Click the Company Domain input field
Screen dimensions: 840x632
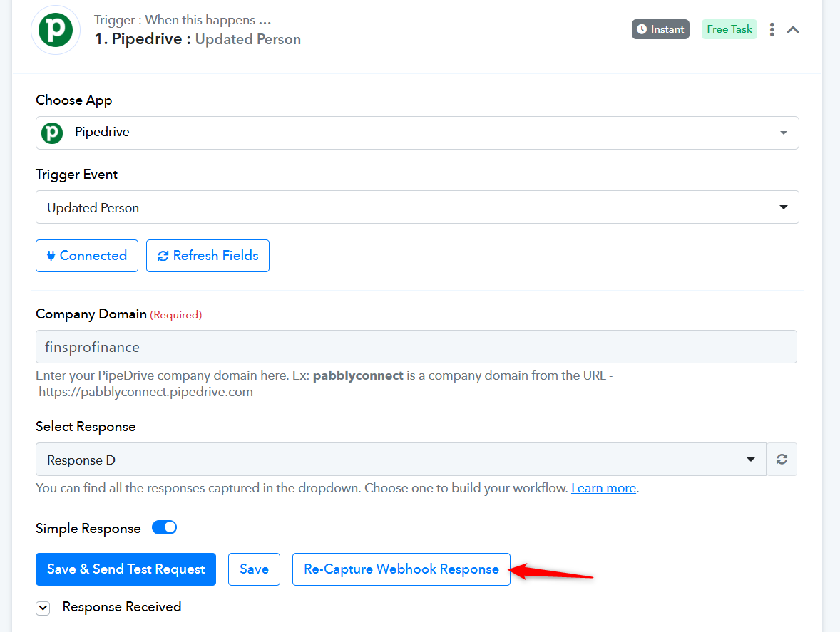point(416,347)
